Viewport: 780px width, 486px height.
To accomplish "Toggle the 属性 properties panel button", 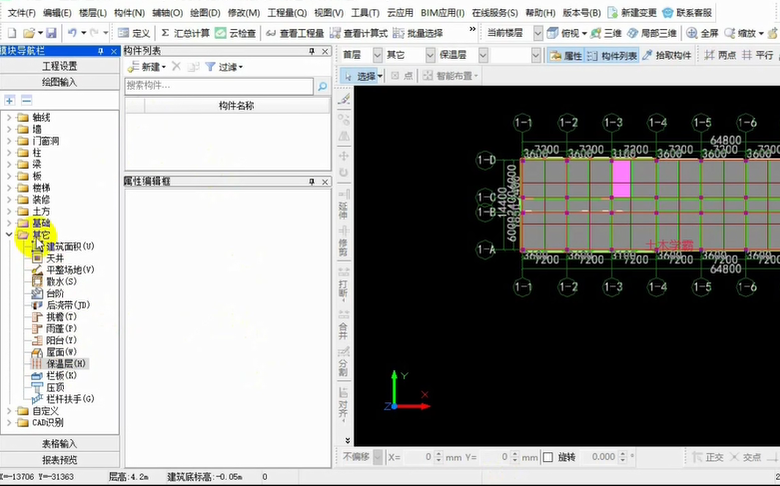I will pos(566,55).
